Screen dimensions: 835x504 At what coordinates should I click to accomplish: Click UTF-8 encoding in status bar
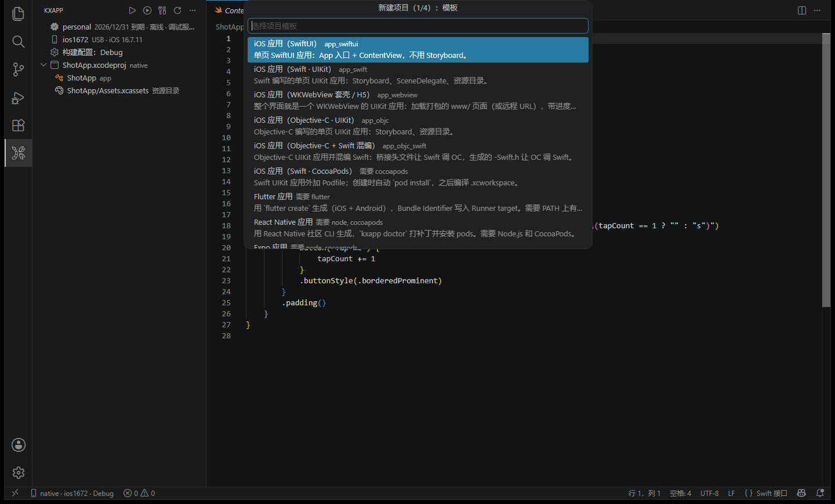click(x=709, y=493)
